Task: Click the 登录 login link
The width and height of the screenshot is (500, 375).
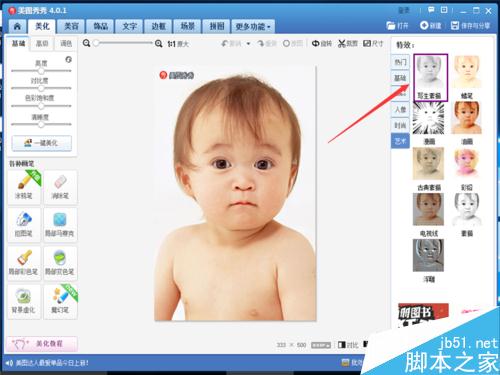Action: click(404, 10)
